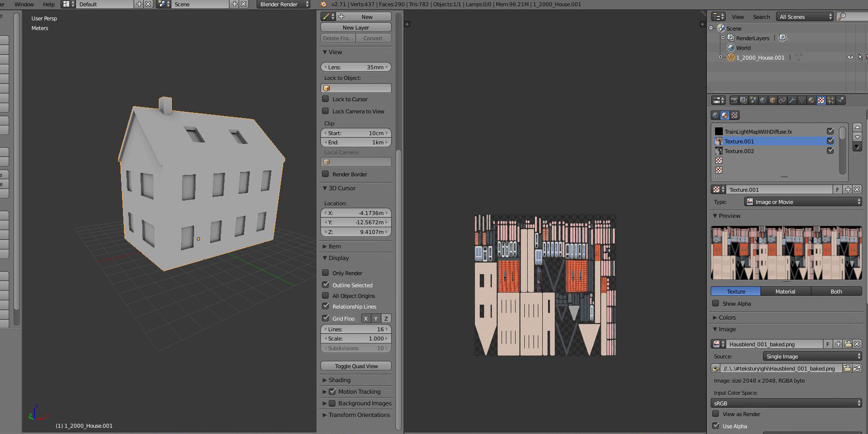Image resolution: width=868 pixels, height=434 pixels.
Task: Click the Toggle Quad View button
Action: coord(356,366)
